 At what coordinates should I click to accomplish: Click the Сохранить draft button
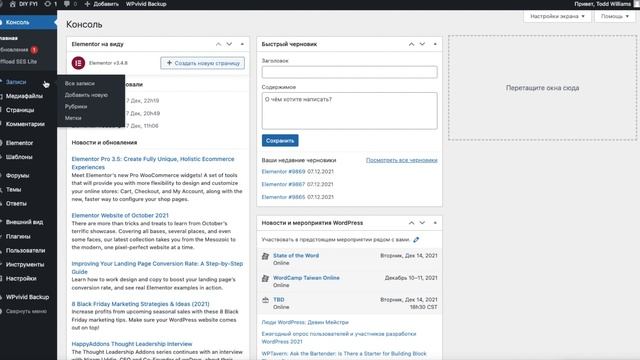[x=280, y=140]
